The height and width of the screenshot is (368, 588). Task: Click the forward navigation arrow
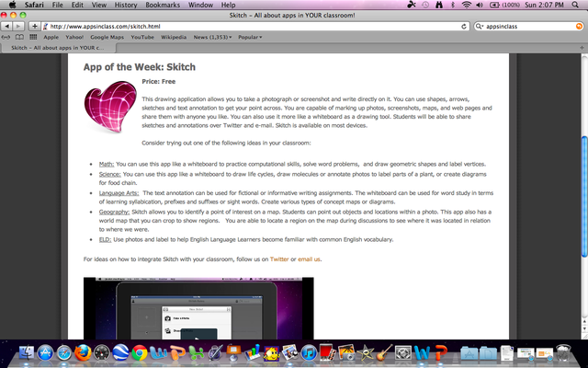[x=18, y=27]
